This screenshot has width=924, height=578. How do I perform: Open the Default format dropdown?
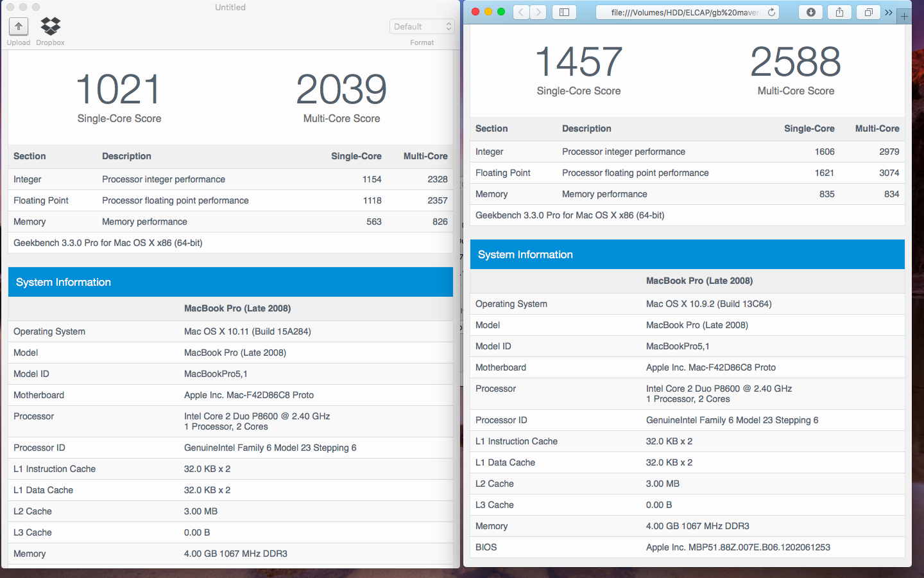(x=422, y=26)
